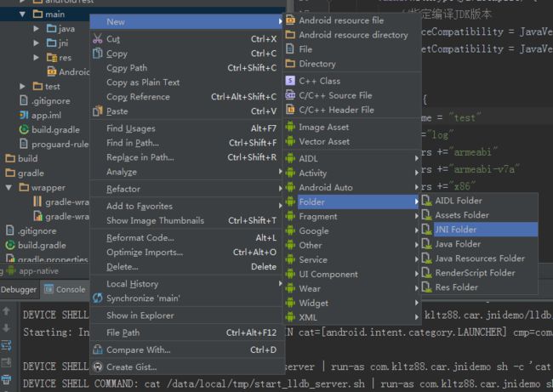Select Reformat Code entry
Image resolution: width=553 pixels, height=392 pixels.
click(187, 237)
